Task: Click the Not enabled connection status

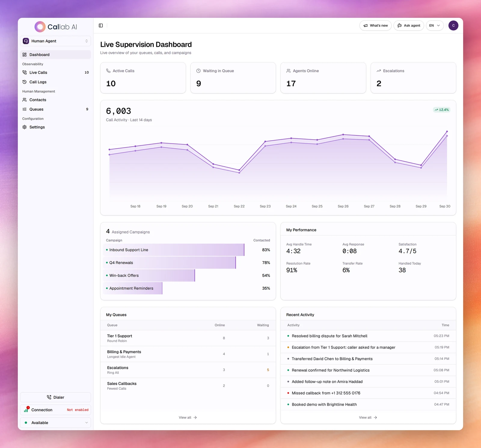Action: click(x=78, y=410)
